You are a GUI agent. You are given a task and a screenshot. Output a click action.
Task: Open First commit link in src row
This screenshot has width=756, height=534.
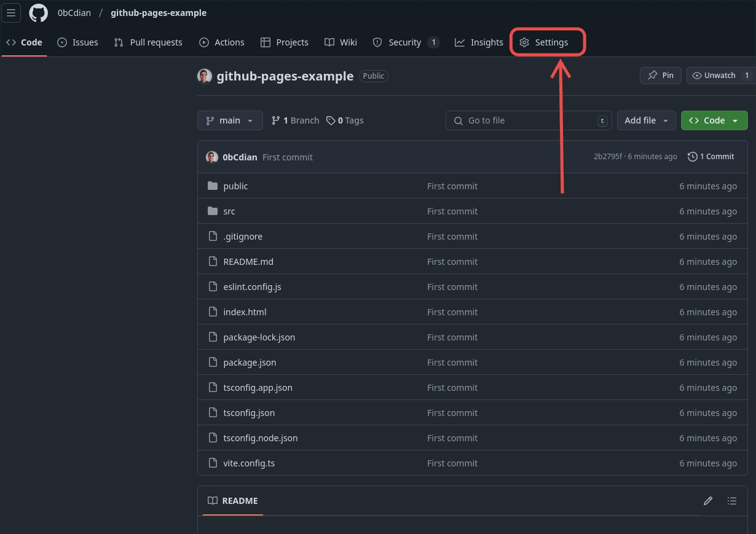pos(452,211)
